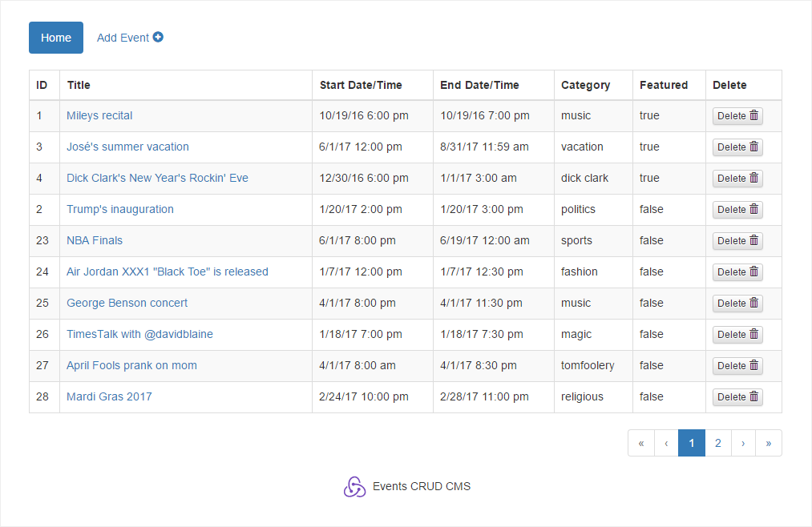Screen dimensions: 812x527
Task: Click the Events CRUD CMS logo icon
Action: (354, 486)
